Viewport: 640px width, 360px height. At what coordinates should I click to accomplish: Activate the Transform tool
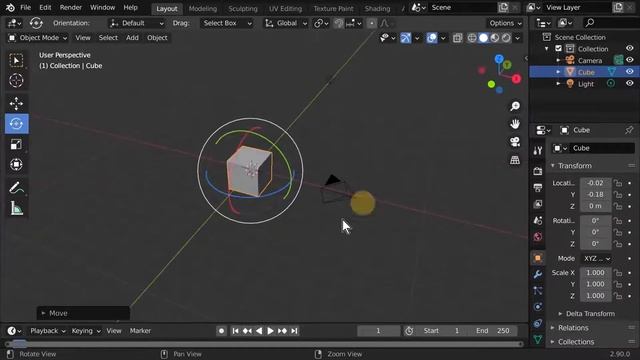point(16,164)
